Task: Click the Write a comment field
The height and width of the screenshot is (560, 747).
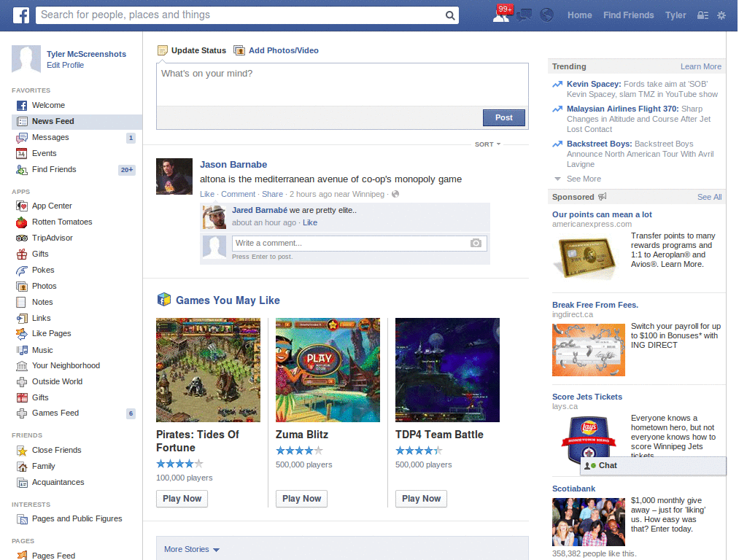Action: click(x=351, y=244)
